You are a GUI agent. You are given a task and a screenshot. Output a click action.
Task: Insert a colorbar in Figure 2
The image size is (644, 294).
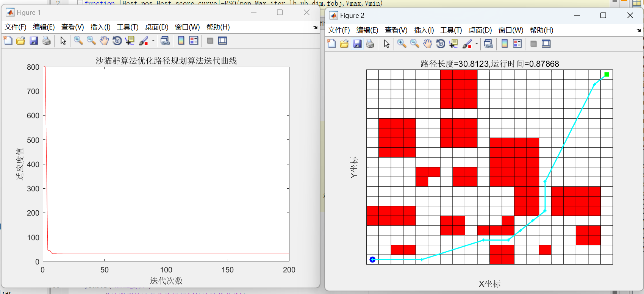(505, 44)
